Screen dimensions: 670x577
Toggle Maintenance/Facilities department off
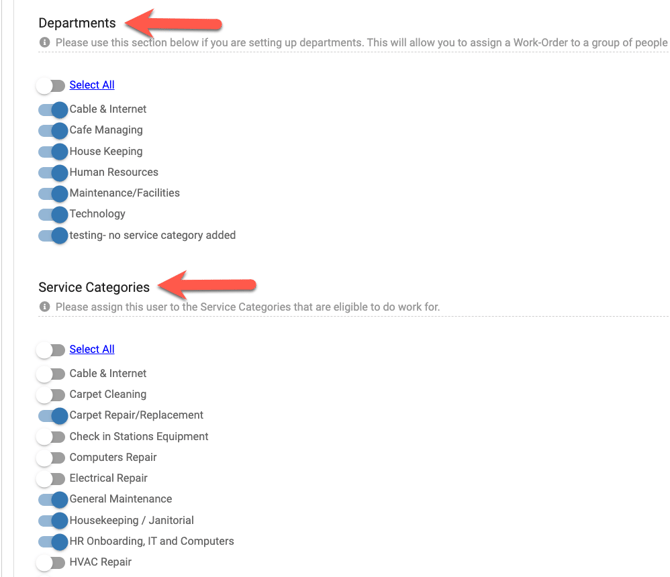pyautogui.click(x=53, y=194)
